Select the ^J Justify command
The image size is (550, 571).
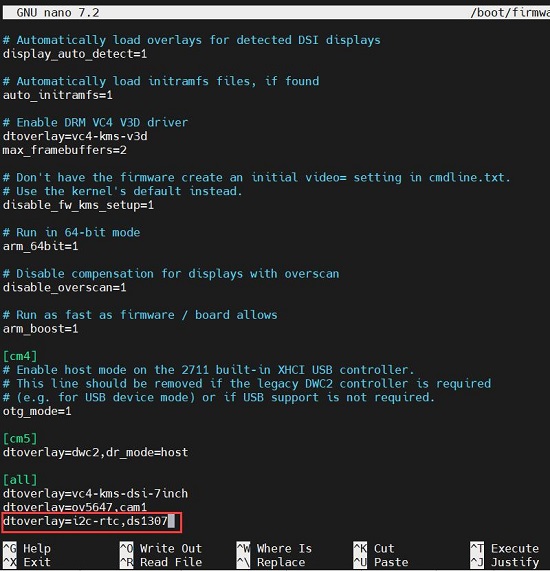tap(504, 562)
